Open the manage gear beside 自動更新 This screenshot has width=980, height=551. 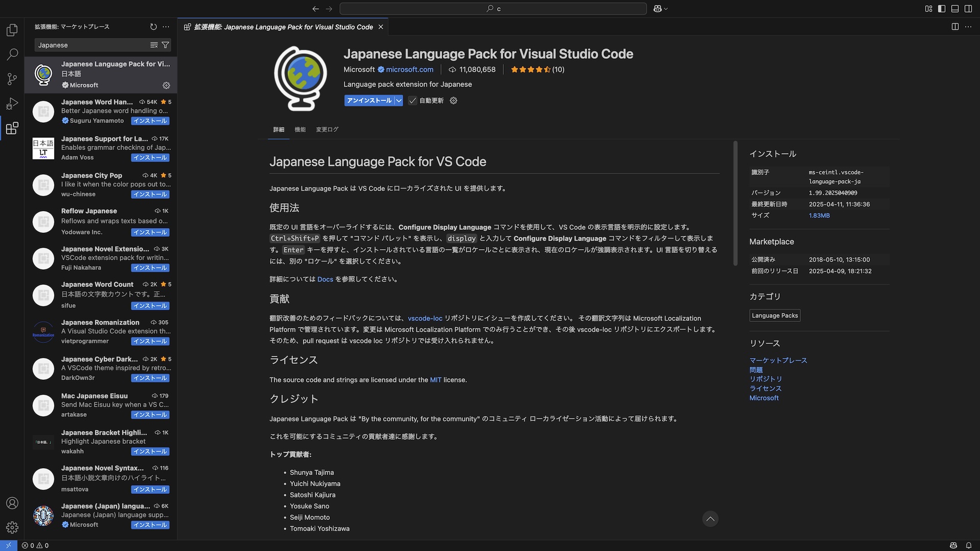[x=453, y=101]
